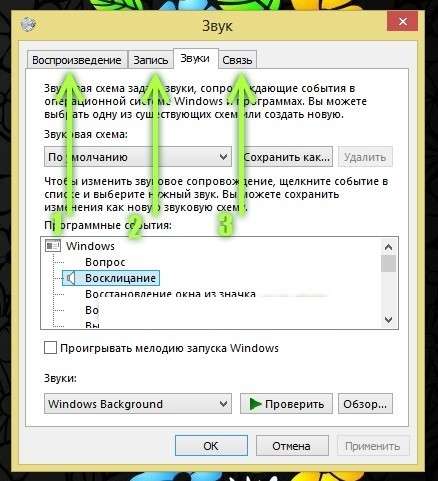Click the events list scrollbar thumb
This screenshot has width=438, height=481.
pos(388,264)
